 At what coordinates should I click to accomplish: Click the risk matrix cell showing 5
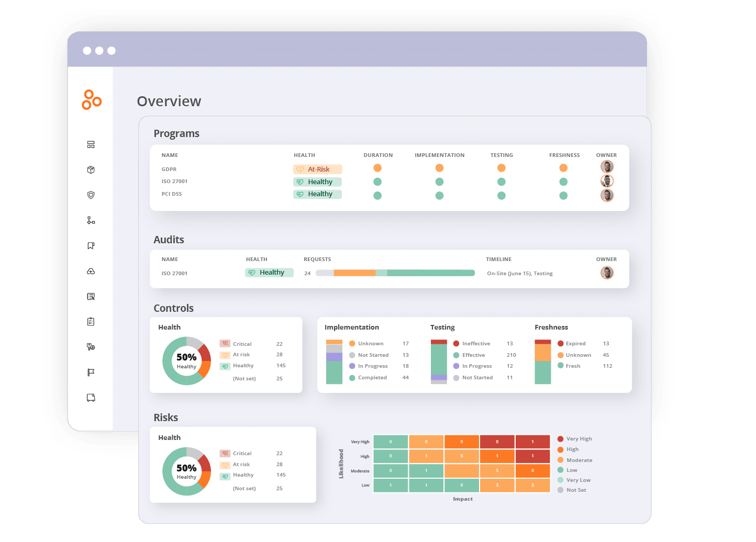point(497,470)
